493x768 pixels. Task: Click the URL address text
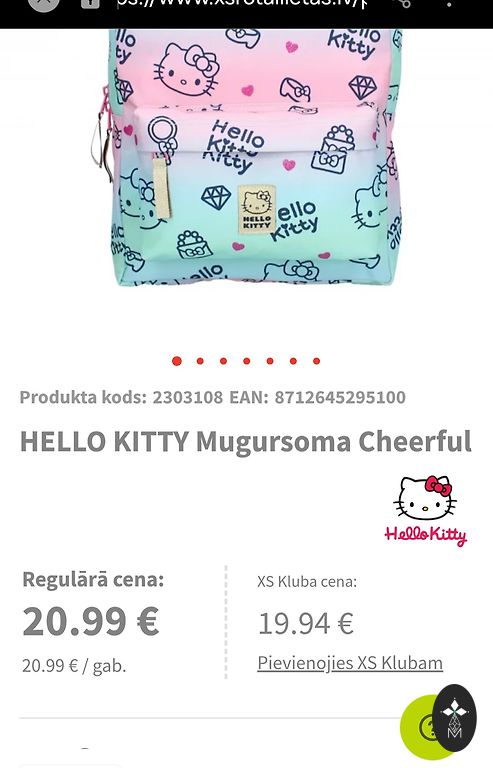(240, 4)
